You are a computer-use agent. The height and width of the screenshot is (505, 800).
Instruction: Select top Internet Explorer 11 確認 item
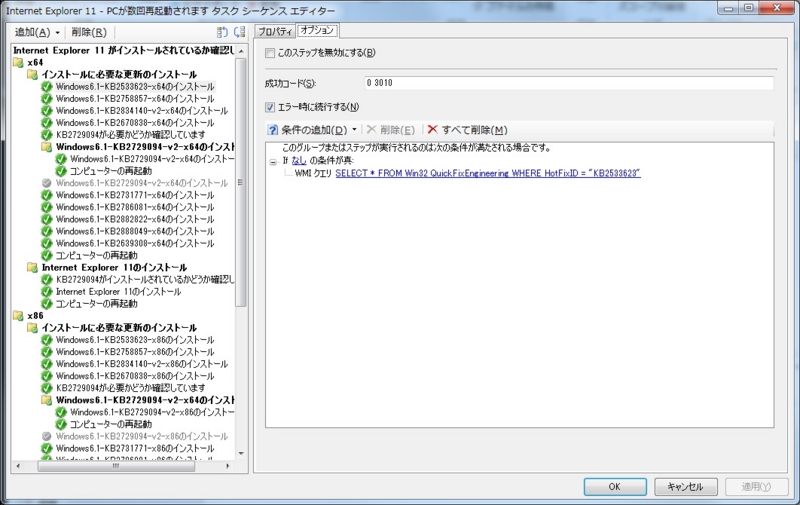pyautogui.click(x=123, y=50)
